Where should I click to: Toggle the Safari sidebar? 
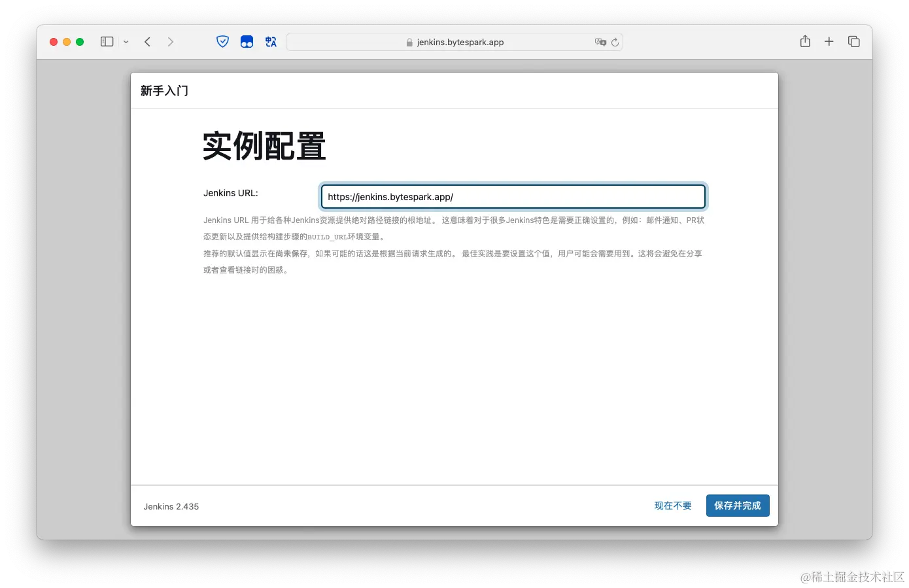coord(105,41)
